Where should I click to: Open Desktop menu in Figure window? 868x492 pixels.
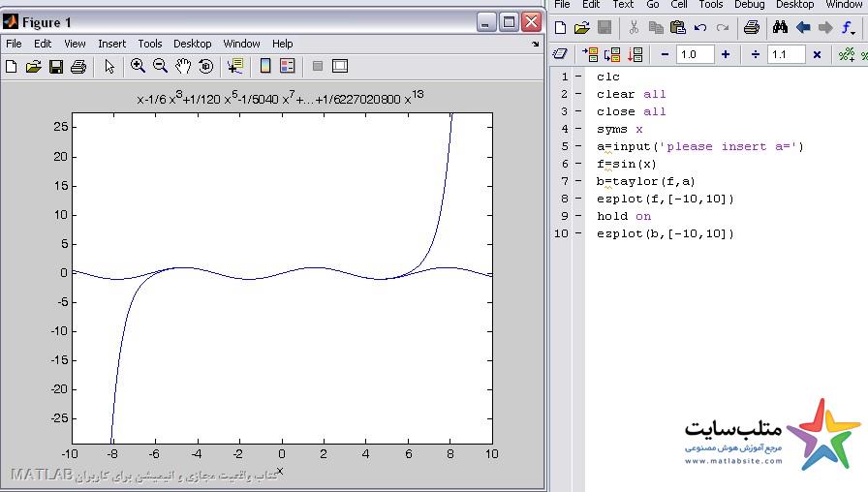[x=192, y=44]
